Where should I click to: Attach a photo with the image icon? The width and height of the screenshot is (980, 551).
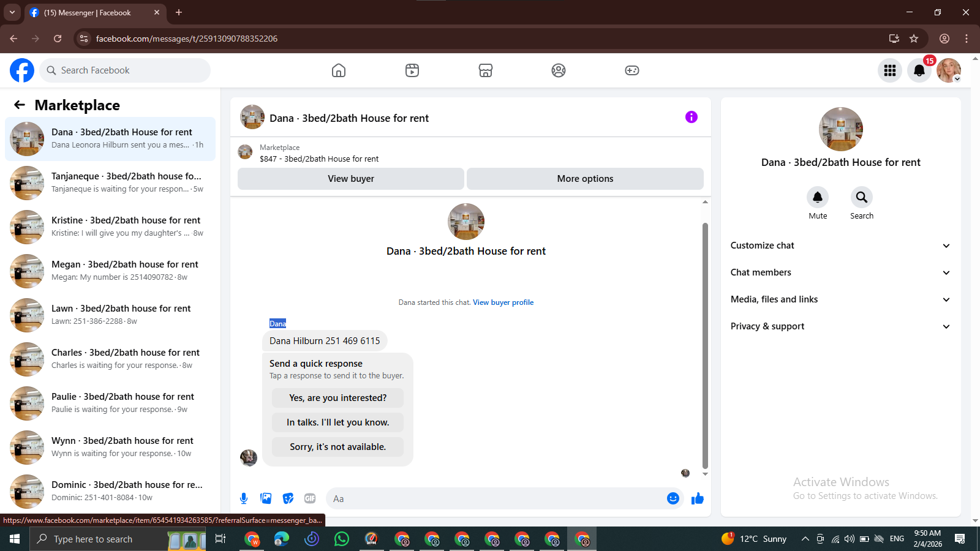pos(266,498)
